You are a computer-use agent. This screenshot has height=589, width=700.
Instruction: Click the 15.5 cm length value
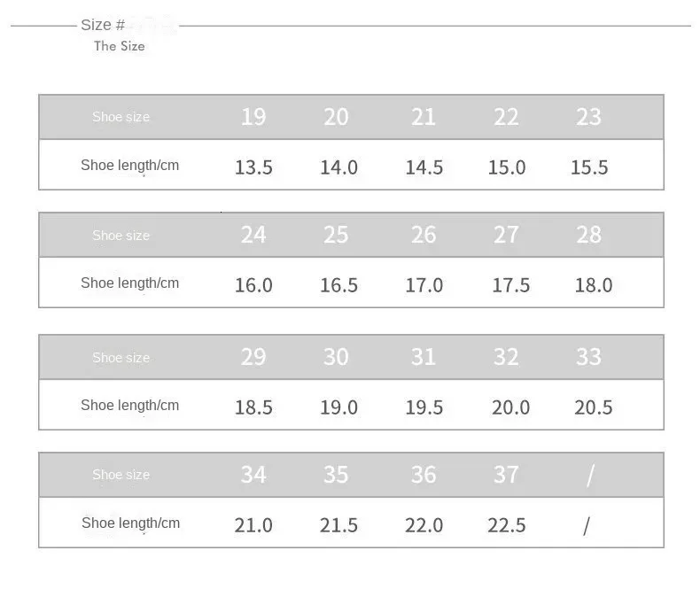click(589, 167)
